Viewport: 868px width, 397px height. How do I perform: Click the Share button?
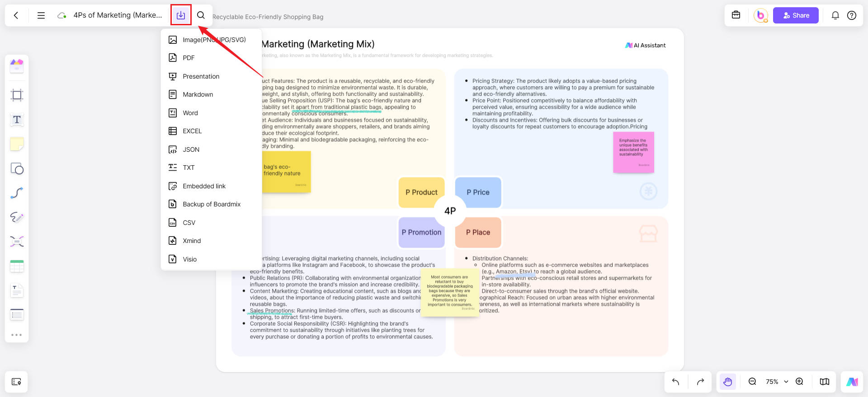click(x=796, y=15)
